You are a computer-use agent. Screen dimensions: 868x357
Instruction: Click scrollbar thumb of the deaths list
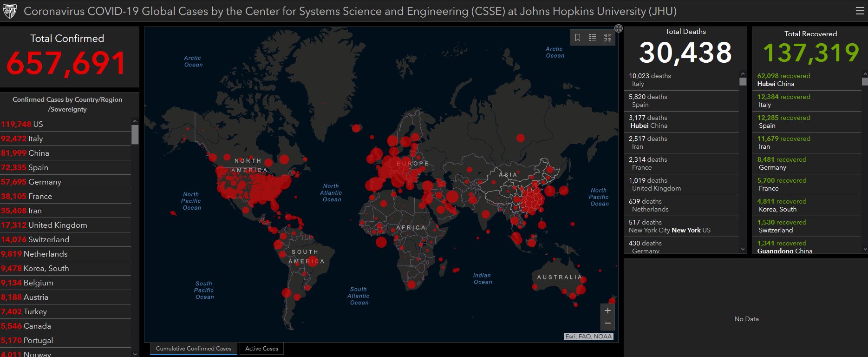pyautogui.click(x=743, y=81)
